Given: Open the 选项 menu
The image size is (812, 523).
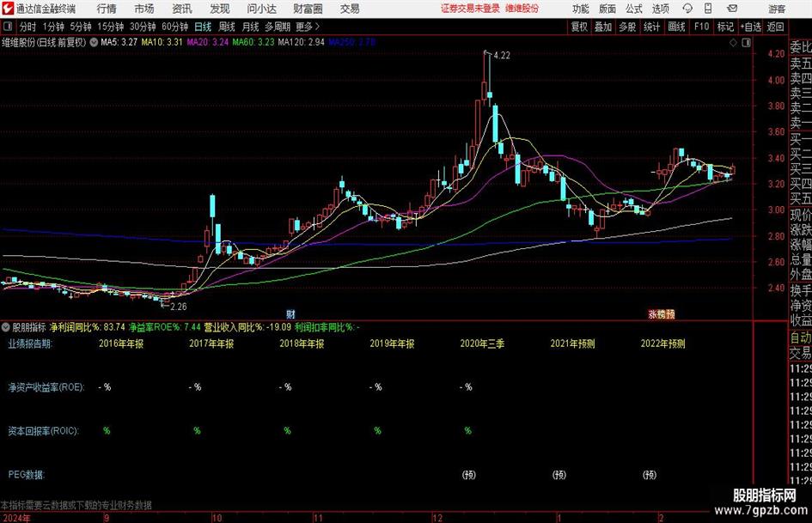Looking at the screenshot, I should click(x=661, y=9).
